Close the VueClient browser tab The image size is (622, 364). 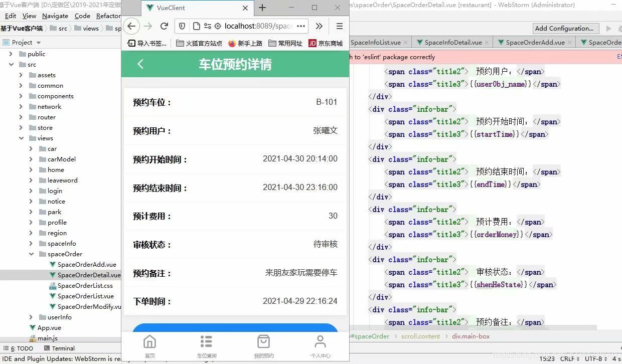point(245,8)
